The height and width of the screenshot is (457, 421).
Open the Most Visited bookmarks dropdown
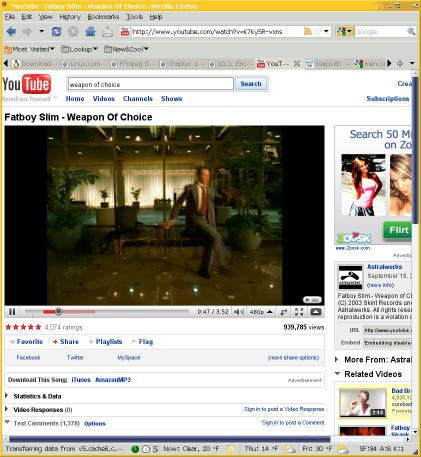tap(29, 49)
